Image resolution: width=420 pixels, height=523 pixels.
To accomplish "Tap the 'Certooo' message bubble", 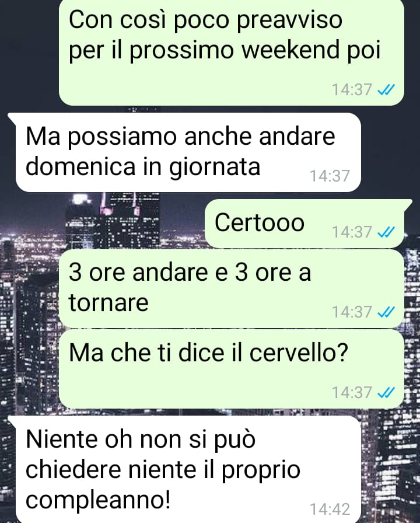I will coord(304,224).
